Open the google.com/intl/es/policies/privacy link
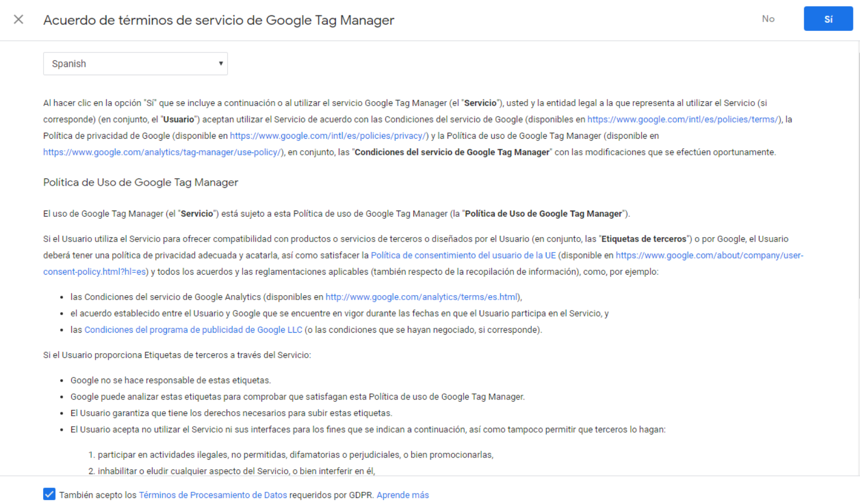860x504 pixels. click(329, 136)
